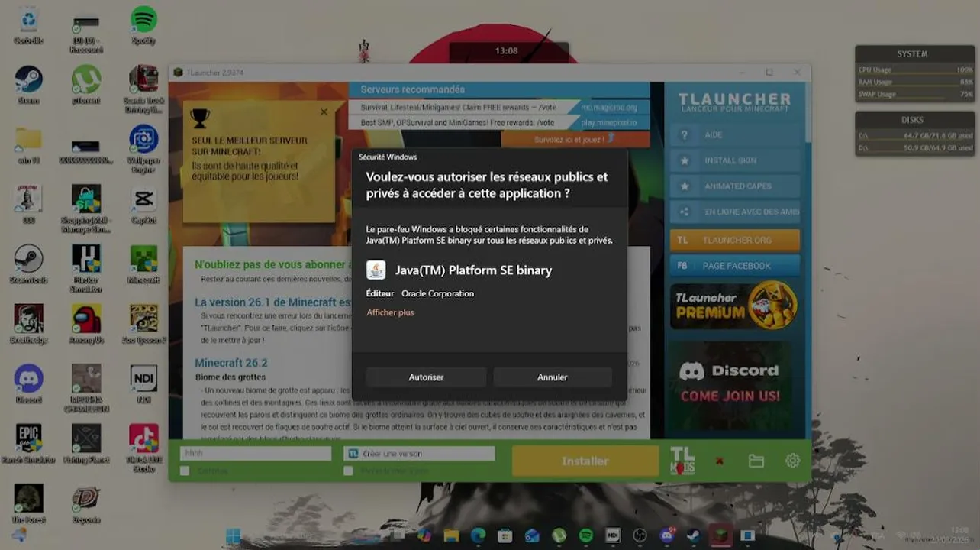Click the account name field in TLauncher

click(x=256, y=453)
